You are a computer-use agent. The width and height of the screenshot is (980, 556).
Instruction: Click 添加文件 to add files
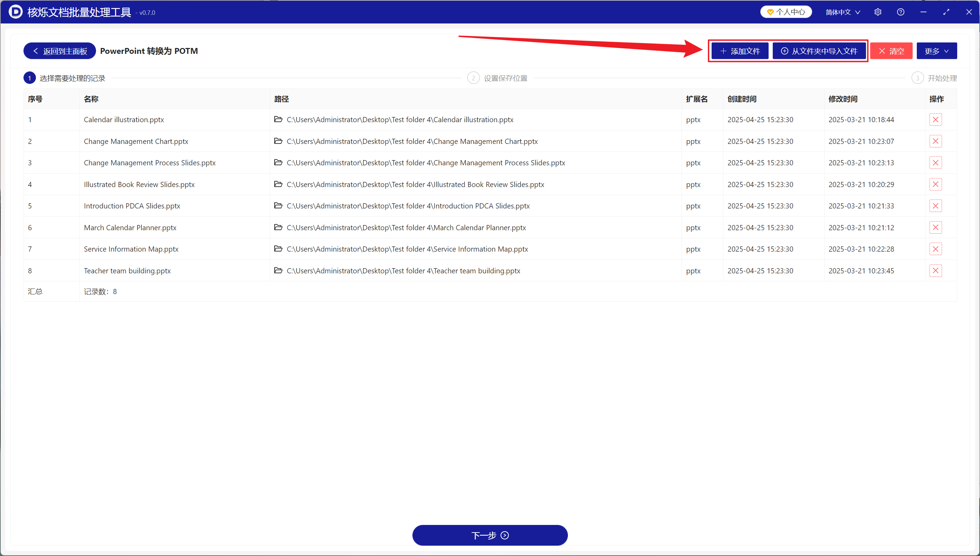pos(740,51)
